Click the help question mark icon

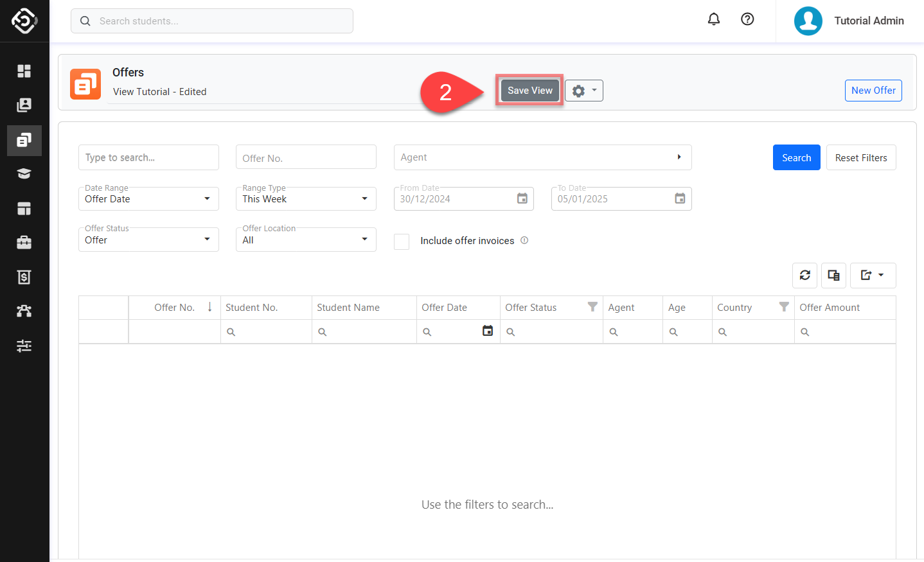[x=747, y=19]
